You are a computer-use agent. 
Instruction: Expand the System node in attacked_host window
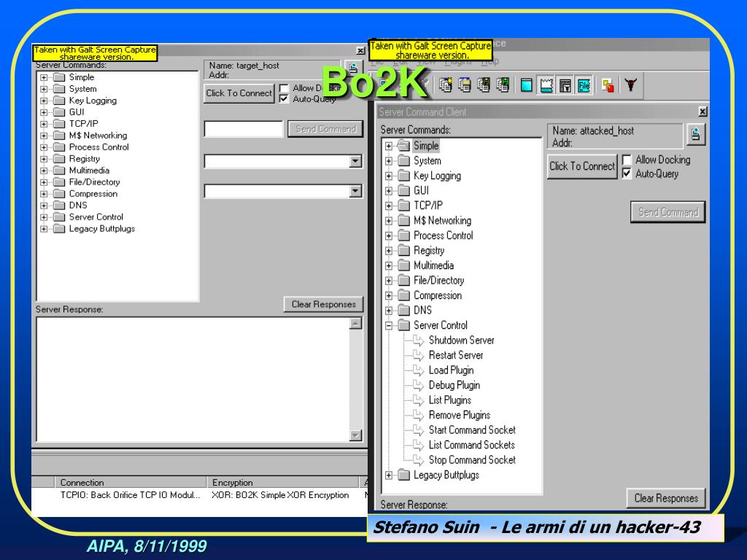(x=389, y=161)
